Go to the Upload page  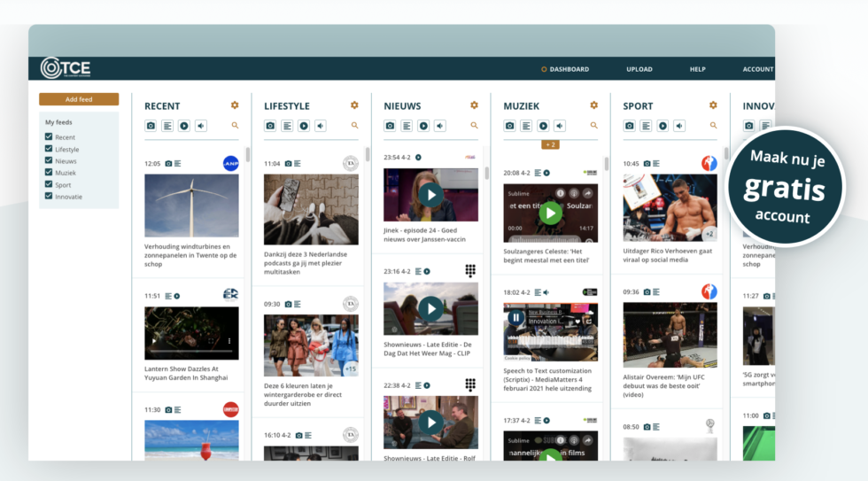point(639,69)
